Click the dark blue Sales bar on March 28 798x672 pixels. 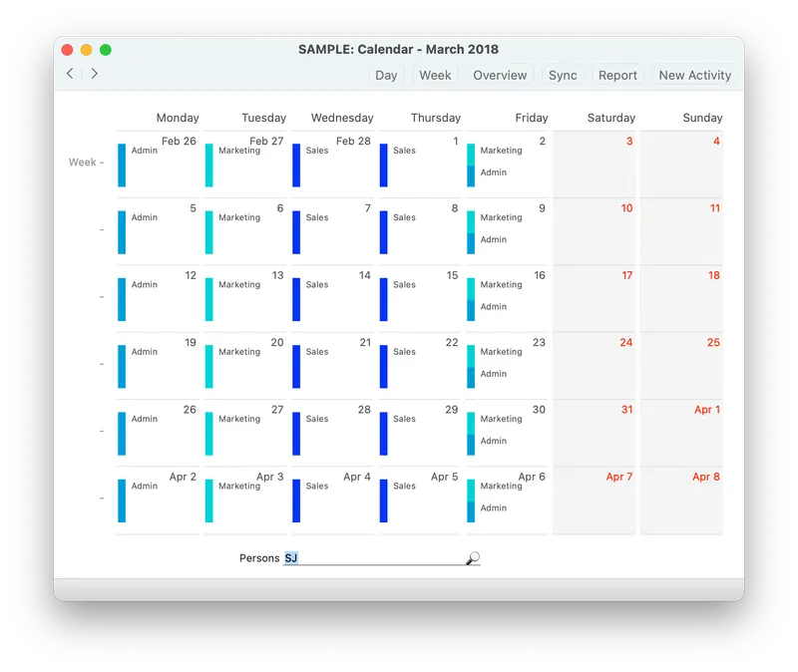pyautogui.click(x=296, y=434)
